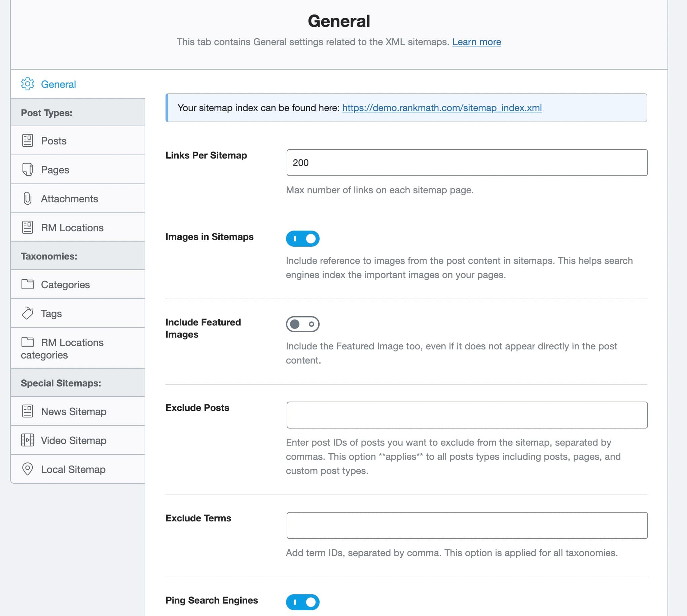This screenshot has height=616, width=687.
Task: Open the sitemap_index.xml URL link
Action: pyautogui.click(x=442, y=108)
